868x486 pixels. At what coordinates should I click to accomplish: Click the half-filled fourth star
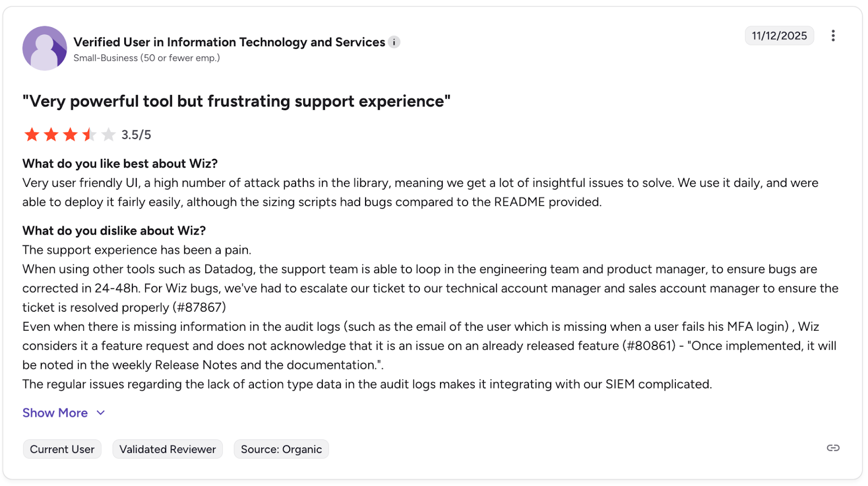point(89,134)
